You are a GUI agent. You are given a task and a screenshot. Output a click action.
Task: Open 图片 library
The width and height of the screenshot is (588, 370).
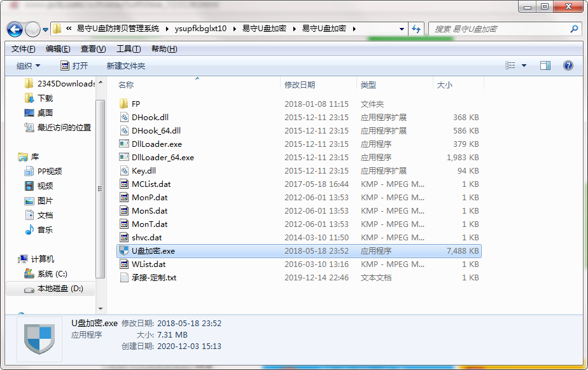click(39, 201)
